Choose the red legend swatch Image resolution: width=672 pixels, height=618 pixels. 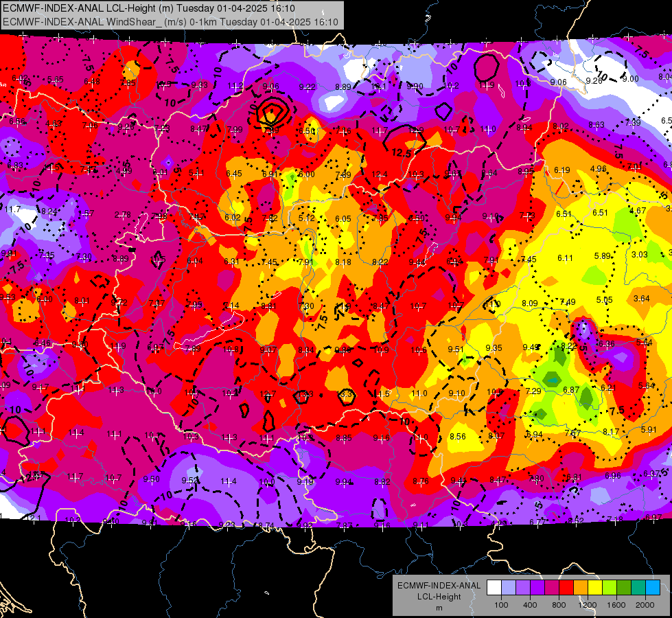[566, 588]
